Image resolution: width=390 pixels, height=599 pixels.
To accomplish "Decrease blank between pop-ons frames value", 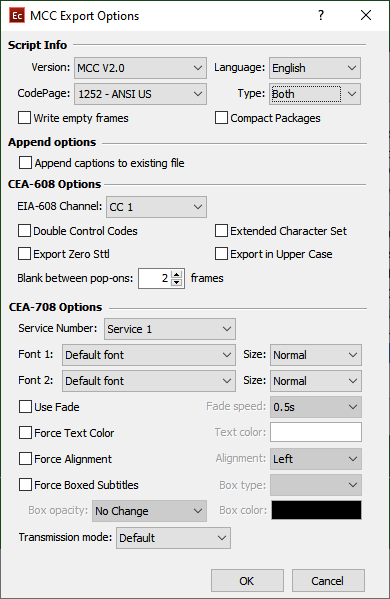I will pyautogui.click(x=176, y=283).
